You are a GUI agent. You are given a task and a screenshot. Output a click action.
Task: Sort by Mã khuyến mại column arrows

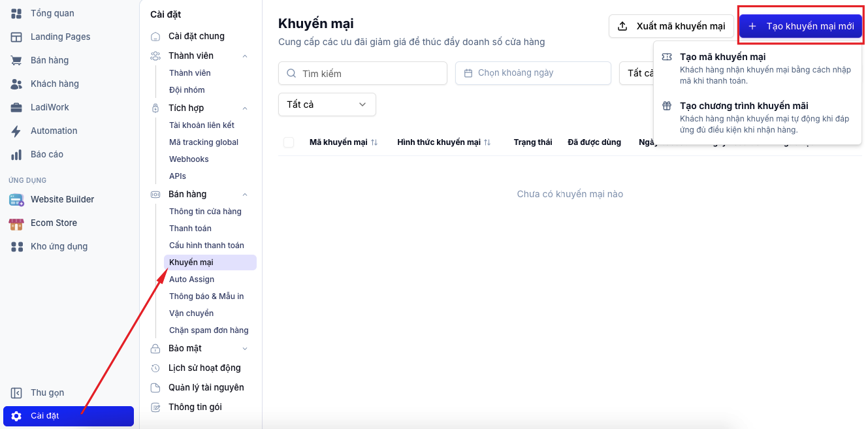pos(374,142)
